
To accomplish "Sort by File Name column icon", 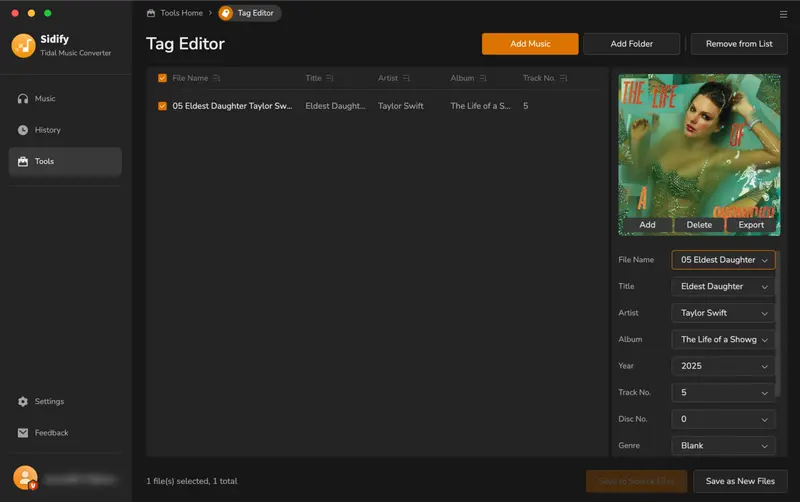I will click(216, 78).
